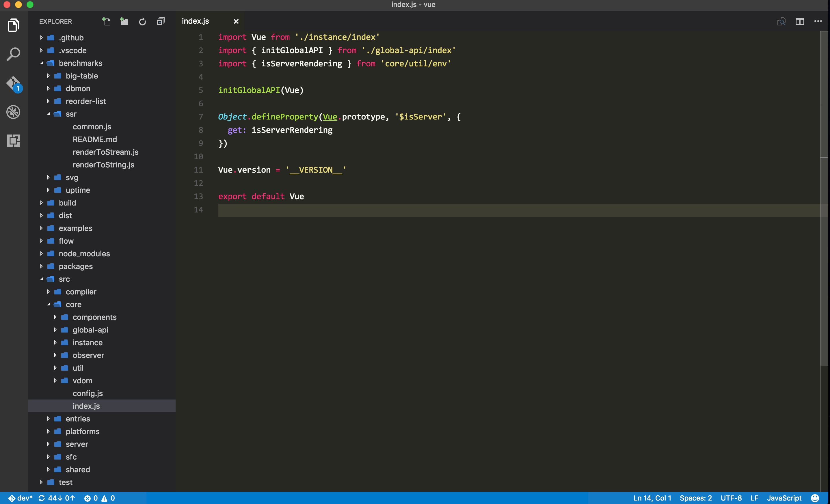Expand the examples folder
The height and width of the screenshot is (504, 830).
(x=101, y=228)
